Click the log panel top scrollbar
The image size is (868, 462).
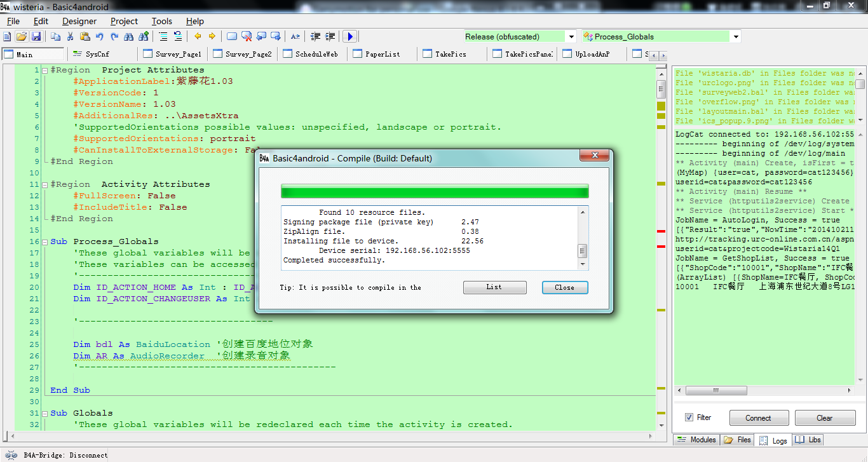pos(860,97)
